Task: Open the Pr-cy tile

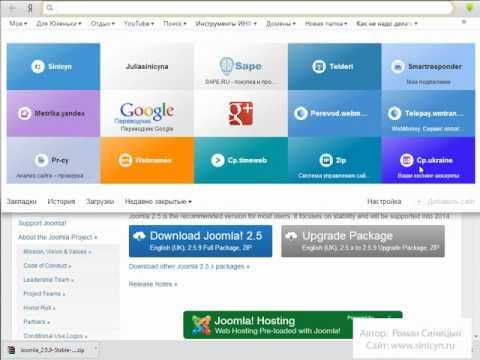Action: click(x=53, y=160)
